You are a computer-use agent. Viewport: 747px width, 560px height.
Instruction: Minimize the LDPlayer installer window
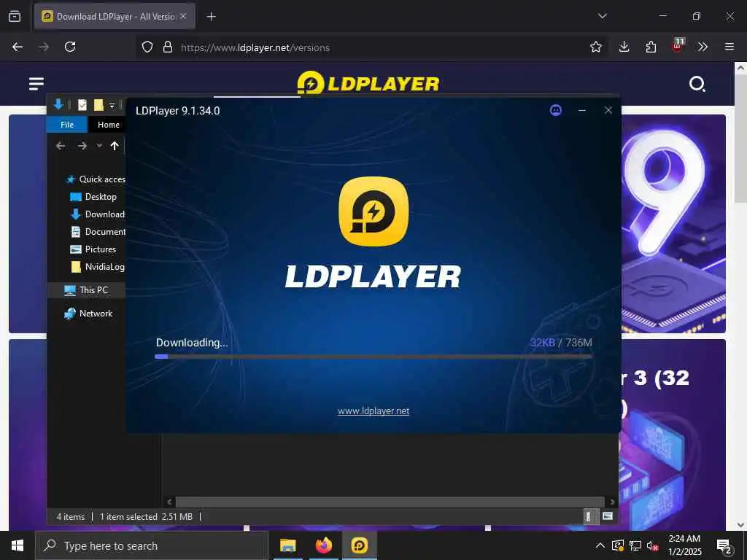[x=581, y=111]
